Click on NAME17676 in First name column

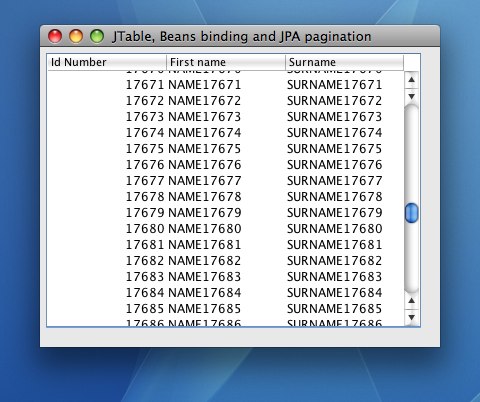tap(226, 165)
